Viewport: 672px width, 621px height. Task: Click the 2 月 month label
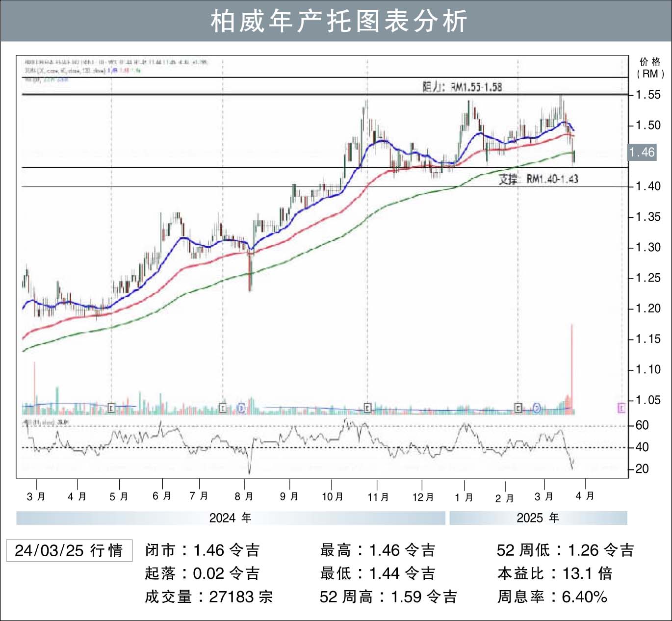coord(505,498)
